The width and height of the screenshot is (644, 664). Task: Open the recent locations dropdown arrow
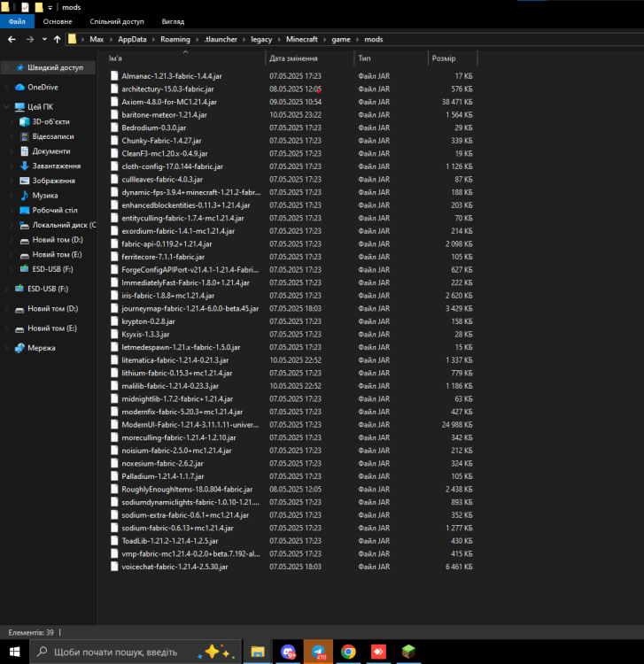point(44,39)
